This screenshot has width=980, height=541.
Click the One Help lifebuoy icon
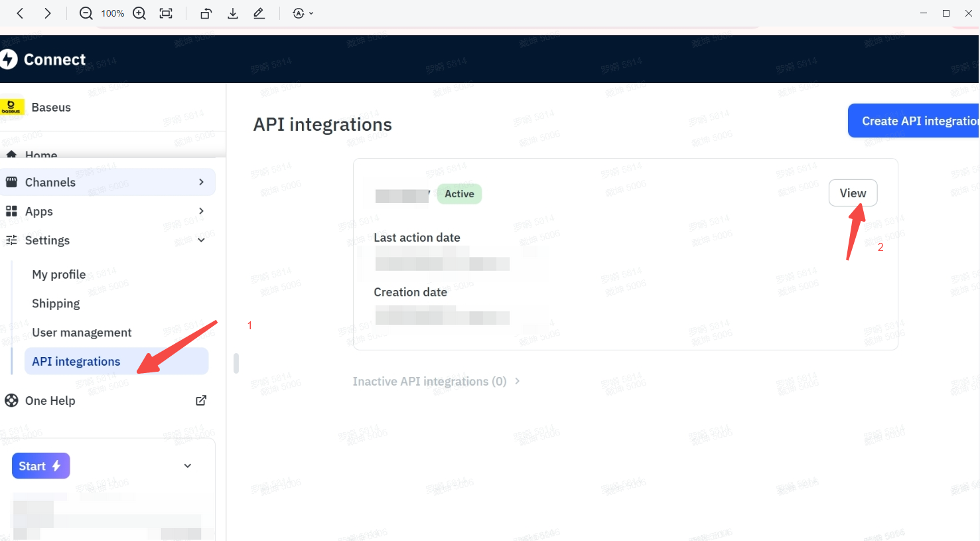coord(11,400)
